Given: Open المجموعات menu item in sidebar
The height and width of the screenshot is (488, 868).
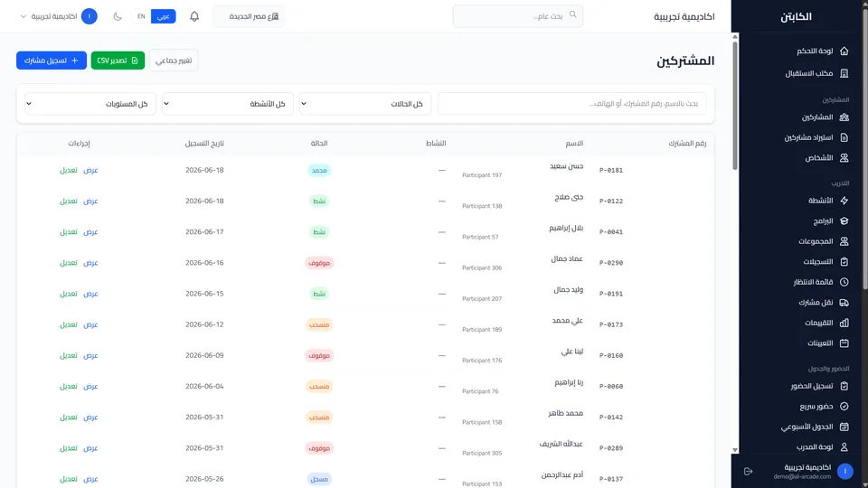Looking at the screenshot, I should tap(816, 241).
